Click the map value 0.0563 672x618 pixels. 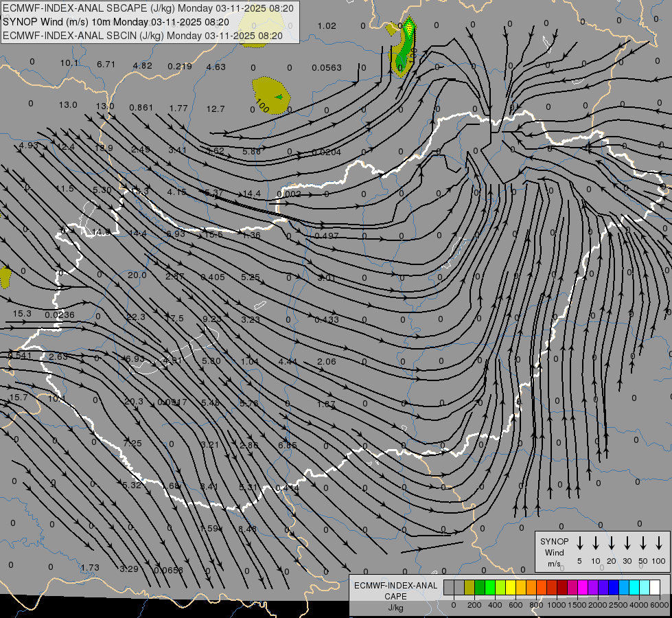(327, 68)
